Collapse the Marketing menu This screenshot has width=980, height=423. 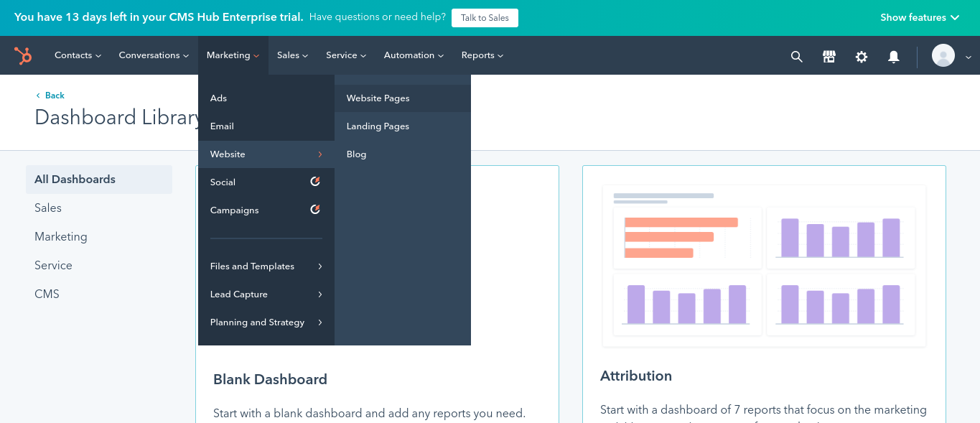point(233,55)
